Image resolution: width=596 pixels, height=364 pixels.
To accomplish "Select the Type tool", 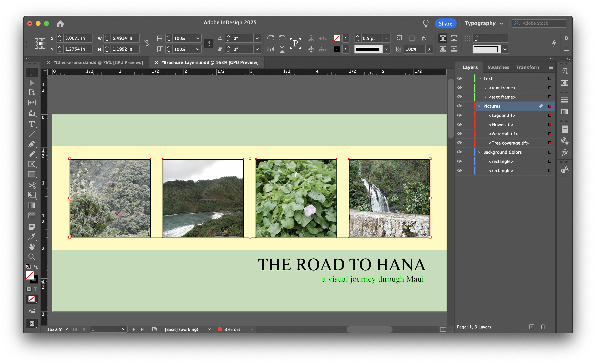I will point(32,124).
